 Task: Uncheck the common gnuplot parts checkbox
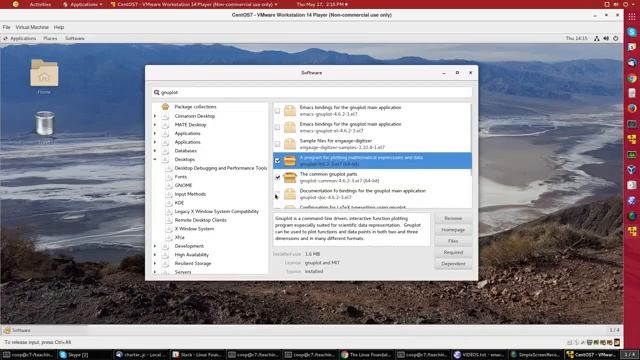pos(278,178)
